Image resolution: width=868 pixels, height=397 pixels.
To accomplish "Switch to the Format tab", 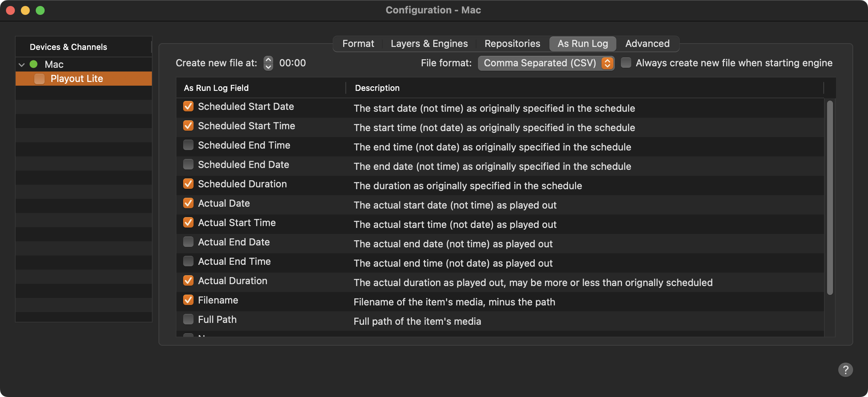I will point(358,44).
